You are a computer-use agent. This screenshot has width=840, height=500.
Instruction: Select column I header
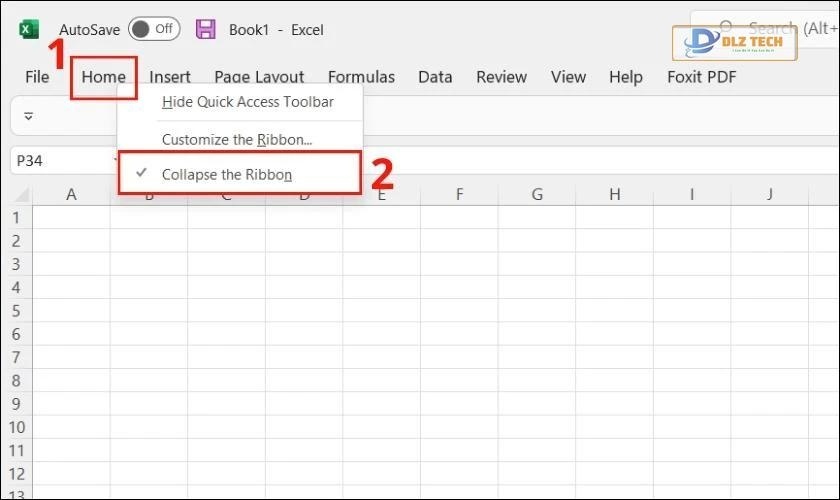[692, 195]
